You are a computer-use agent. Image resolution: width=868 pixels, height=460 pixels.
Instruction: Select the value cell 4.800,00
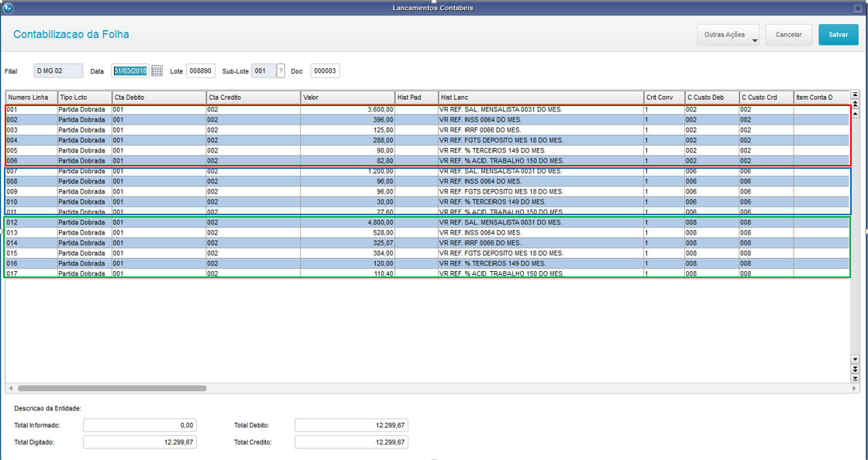click(x=348, y=222)
